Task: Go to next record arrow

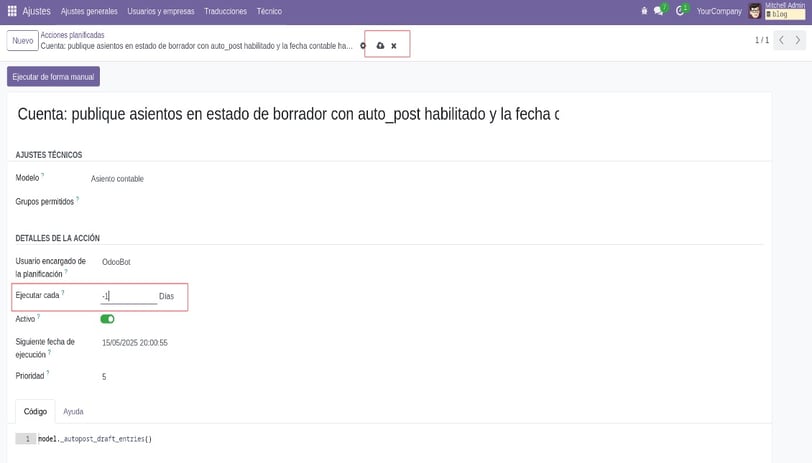Action: (x=798, y=40)
